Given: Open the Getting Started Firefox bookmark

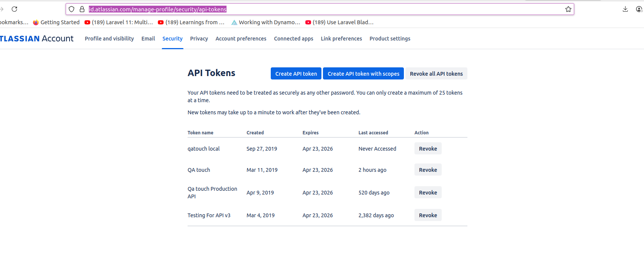Looking at the screenshot, I should point(56,22).
